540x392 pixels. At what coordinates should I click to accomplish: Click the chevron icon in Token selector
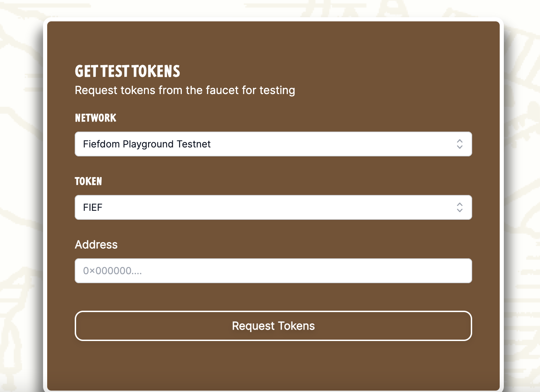[459, 207]
